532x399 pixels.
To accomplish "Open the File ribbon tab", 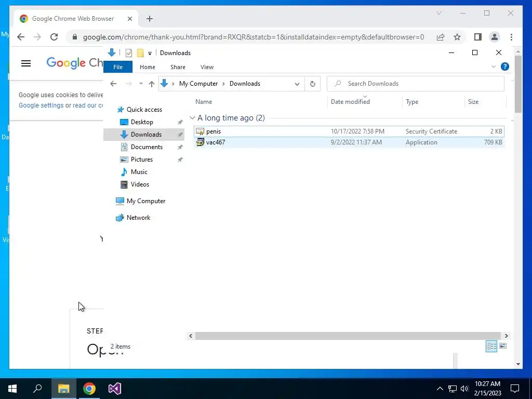I will [x=118, y=67].
